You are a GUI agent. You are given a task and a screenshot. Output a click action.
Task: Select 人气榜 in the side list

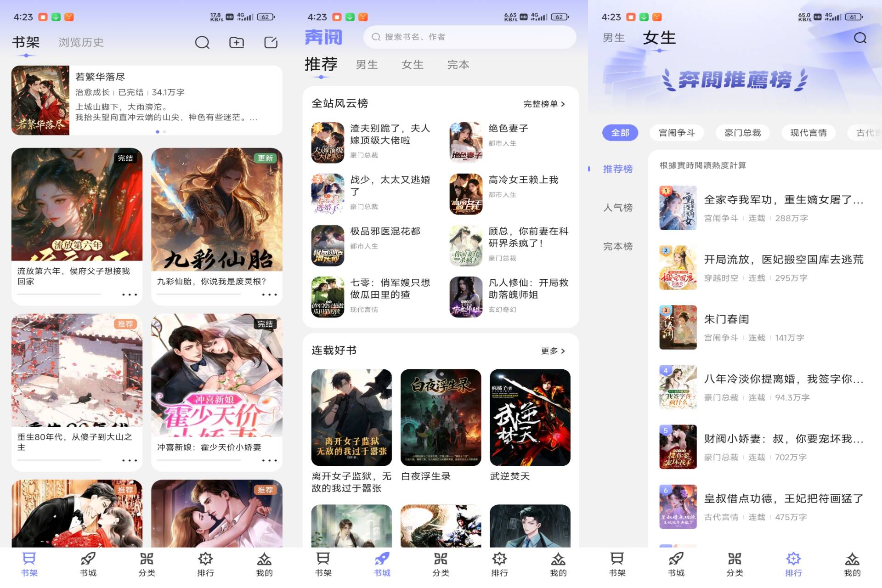click(618, 208)
